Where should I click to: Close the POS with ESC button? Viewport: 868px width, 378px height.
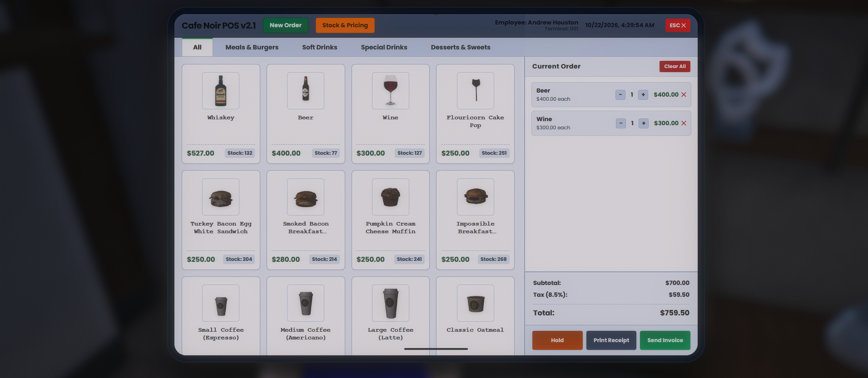coord(678,25)
